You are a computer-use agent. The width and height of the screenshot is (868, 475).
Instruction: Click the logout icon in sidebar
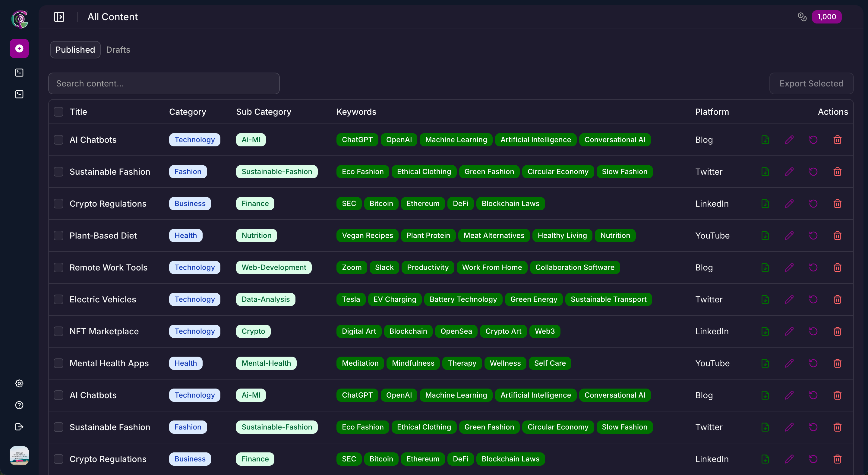pyautogui.click(x=19, y=427)
